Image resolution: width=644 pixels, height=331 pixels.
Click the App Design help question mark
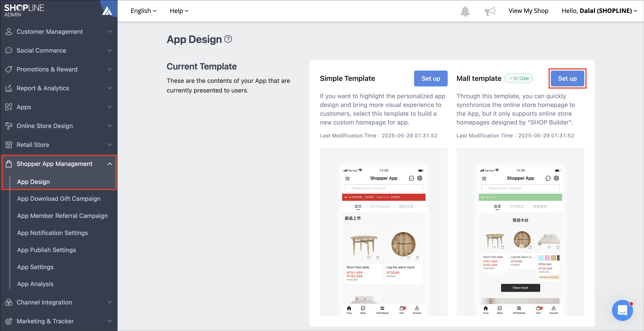[228, 39]
